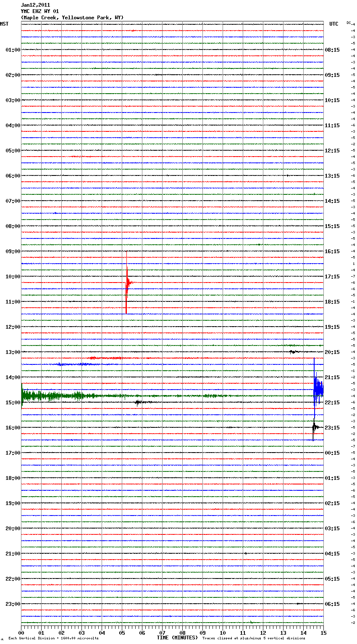357x644 pixels.
Task: Click the '17:15' UTC time label
Action: 332,277
